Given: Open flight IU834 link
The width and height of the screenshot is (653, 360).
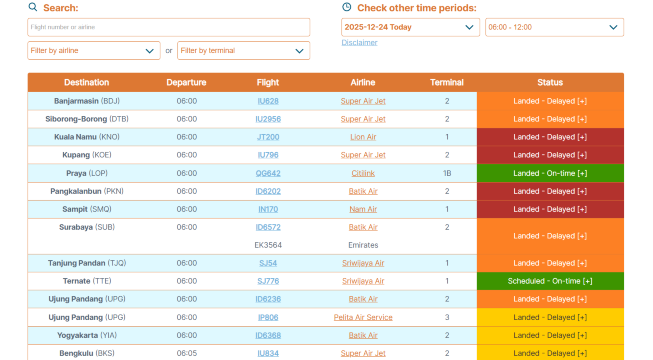Looking at the screenshot, I should click(268, 353).
